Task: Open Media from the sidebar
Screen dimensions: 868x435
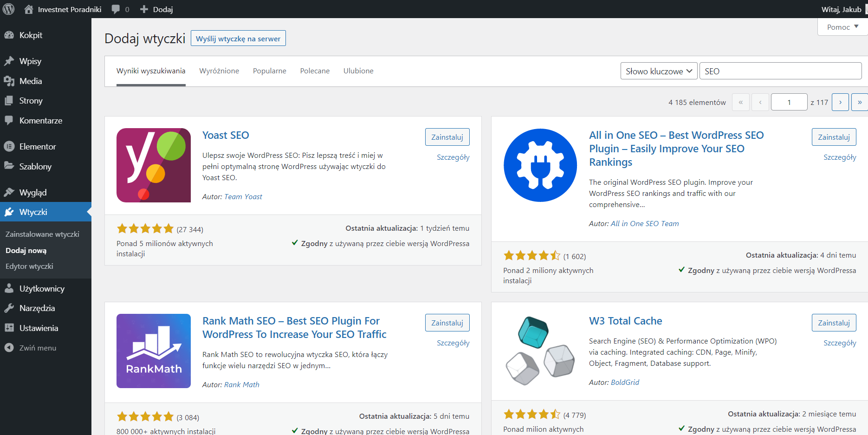Action: point(30,81)
